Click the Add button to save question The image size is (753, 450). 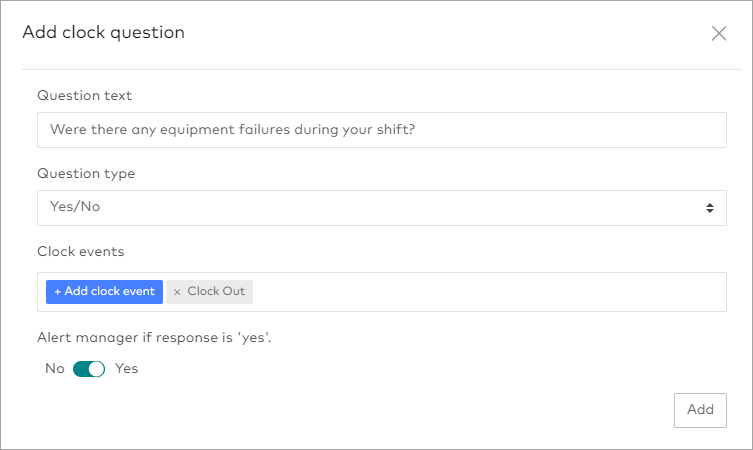pos(700,409)
